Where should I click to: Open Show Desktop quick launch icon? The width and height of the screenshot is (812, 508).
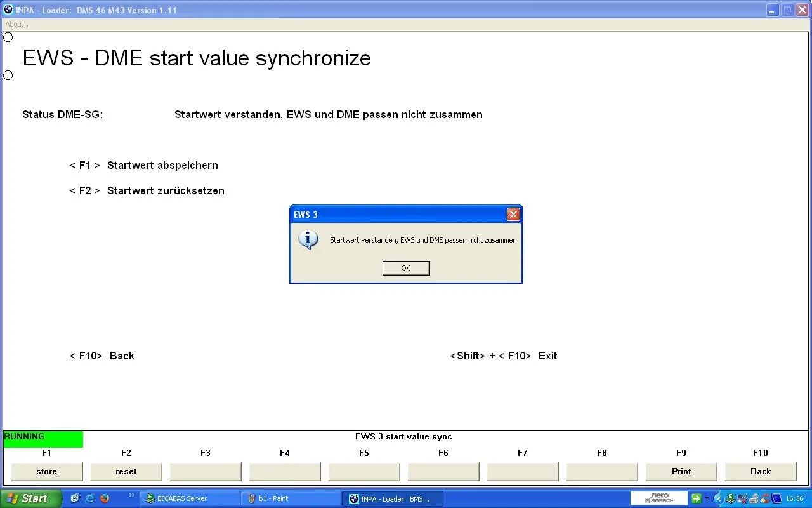(75, 498)
